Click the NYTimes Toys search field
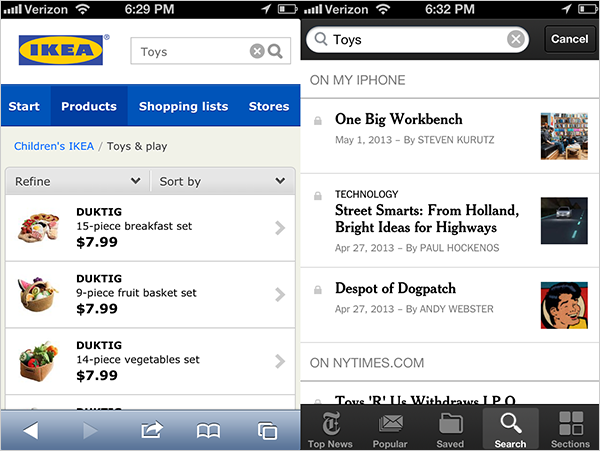Viewport: 600px width, 451px height. (x=417, y=39)
